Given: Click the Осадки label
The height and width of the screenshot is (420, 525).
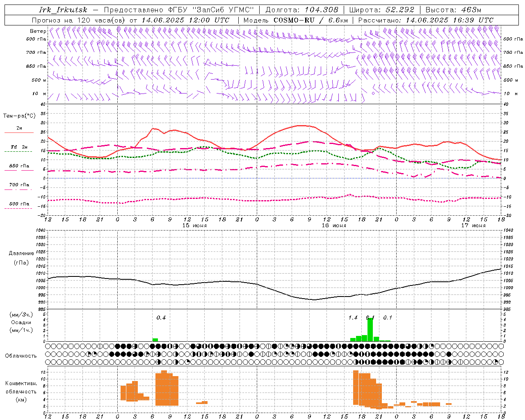Looking at the screenshot, I should [21, 323].
